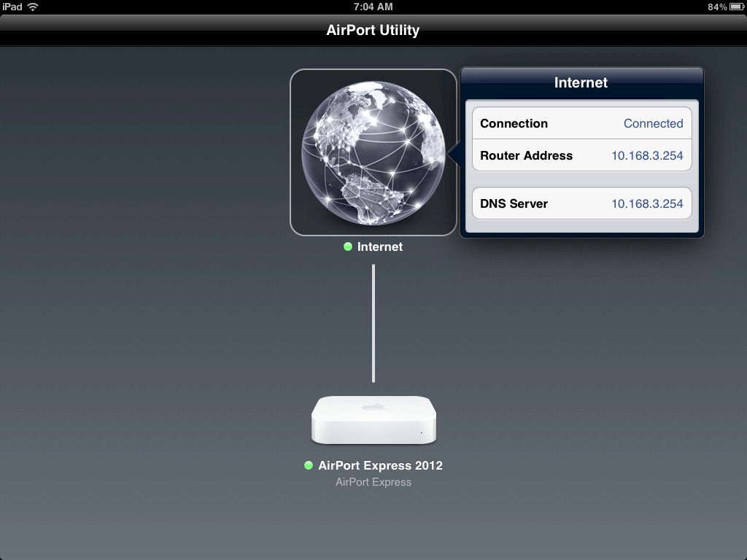
Task: Tap the AirPort Express 2012 name label
Action: 380,465
